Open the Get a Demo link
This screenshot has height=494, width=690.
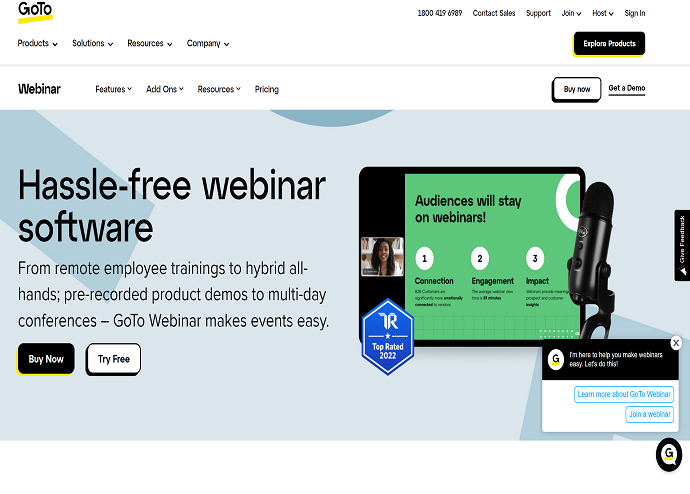(x=627, y=88)
